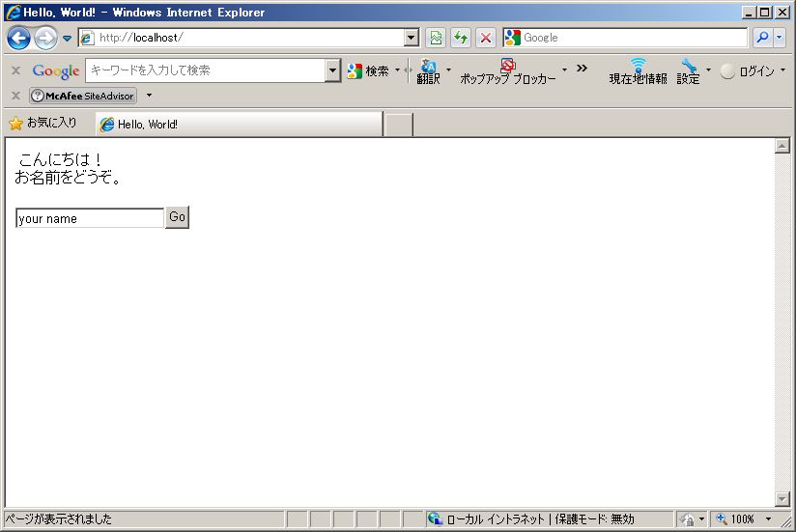Click the address bar showing http://localhost/
The width and height of the screenshot is (796, 532).
(242, 38)
